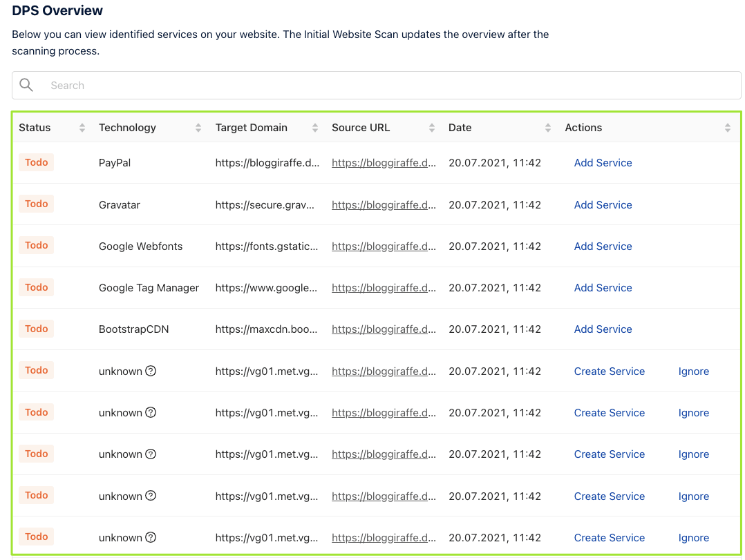The image size is (745, 560).
Task: Click sort arrows on Technology column
Action: point(198,128)
